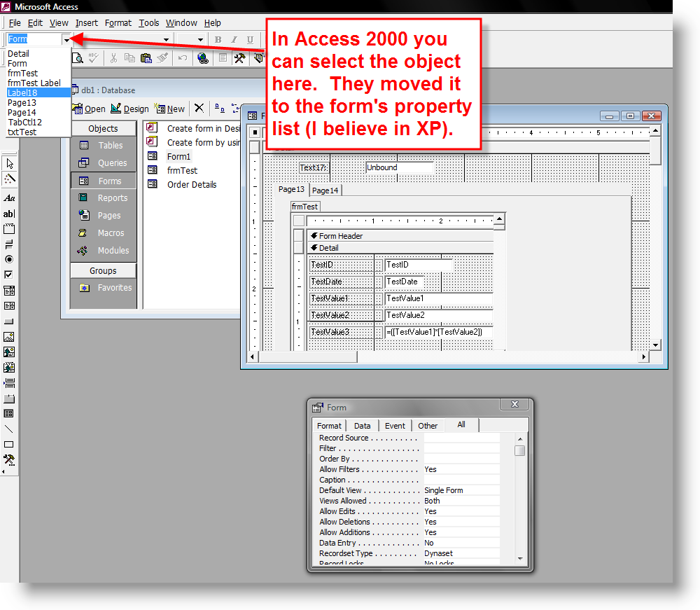Choose the Rectangle tool
The image size is (700, 610).
click(9, 444)
